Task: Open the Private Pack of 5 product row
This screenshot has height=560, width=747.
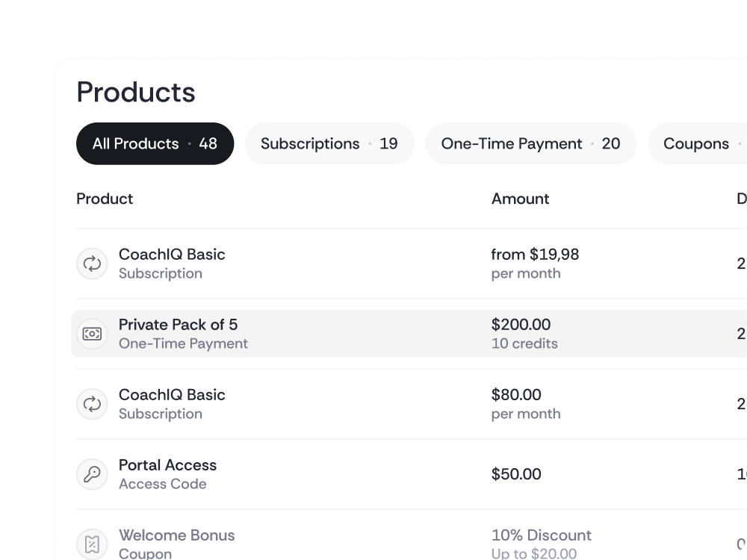Action: pos(179,325)
